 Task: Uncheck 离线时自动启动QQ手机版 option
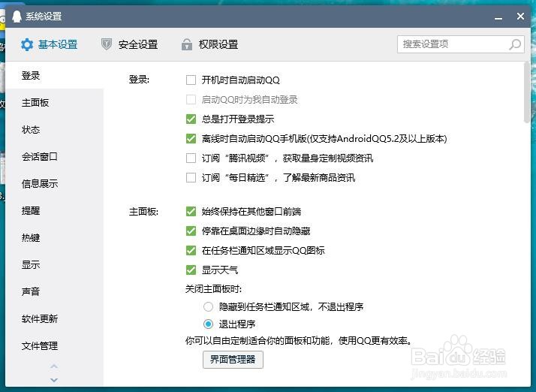click(x=191, y=138)
